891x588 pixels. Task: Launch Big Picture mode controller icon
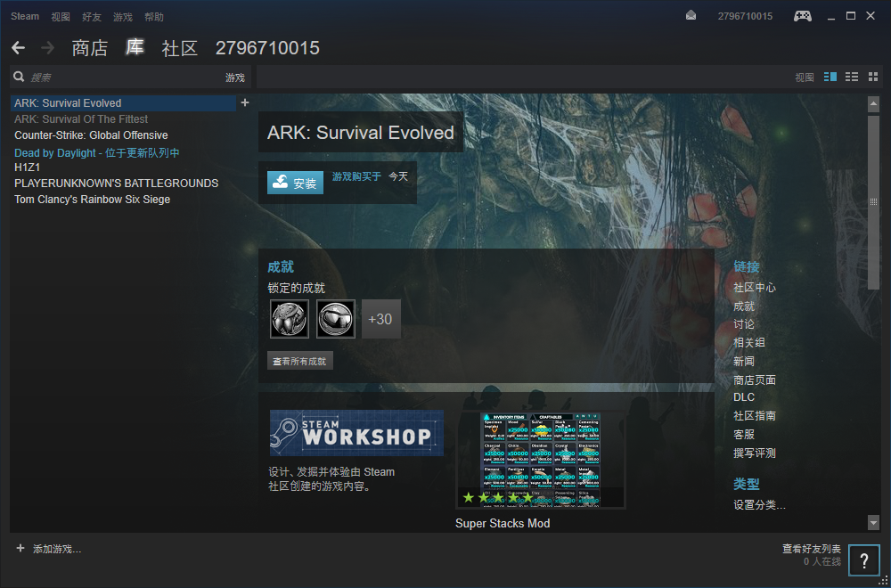tap(803, 16)
